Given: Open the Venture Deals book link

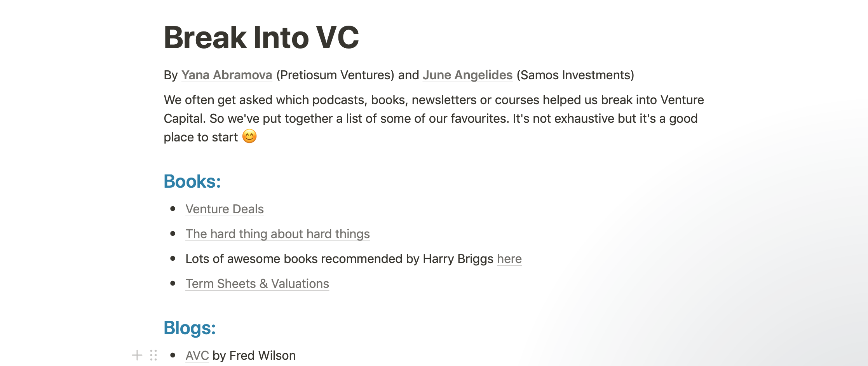Looking at the screenshot, I should (x=225, y=209).
